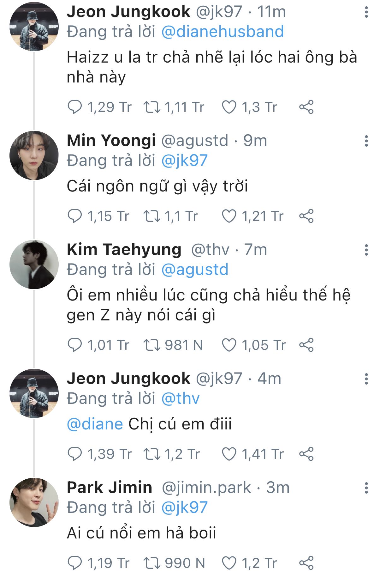Retweet Kim Taehyung's gen Z tweet

pyautogui.click(x=152, y=345)
